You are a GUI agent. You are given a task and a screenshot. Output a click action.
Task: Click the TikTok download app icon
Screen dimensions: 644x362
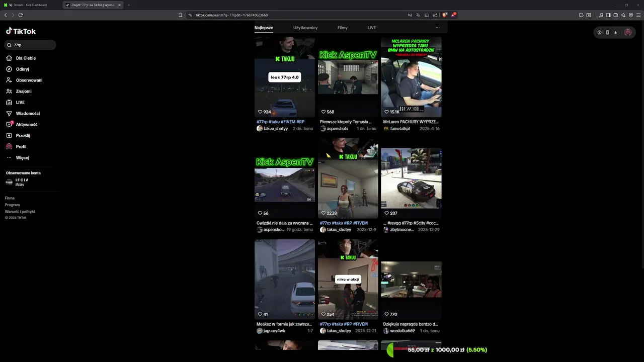615,33
